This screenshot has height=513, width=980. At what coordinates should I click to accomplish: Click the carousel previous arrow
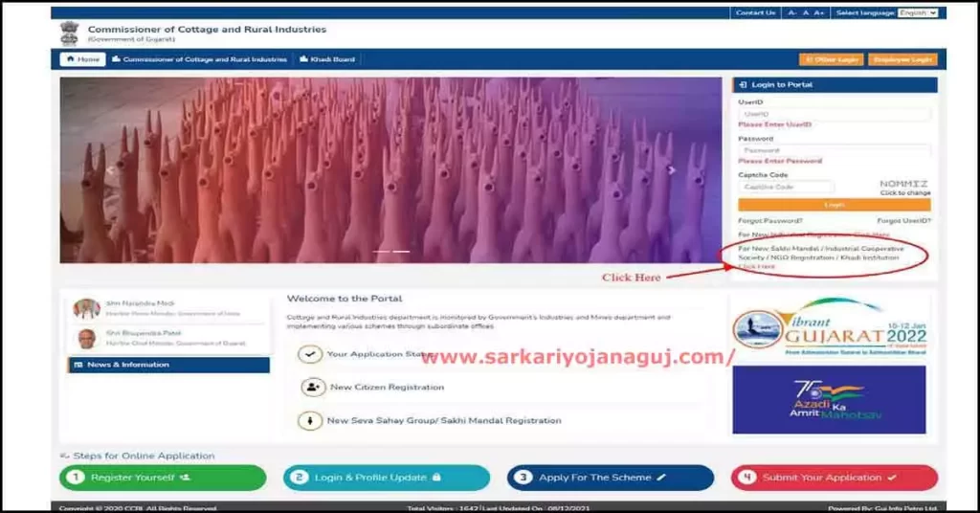tap(110, 170)
